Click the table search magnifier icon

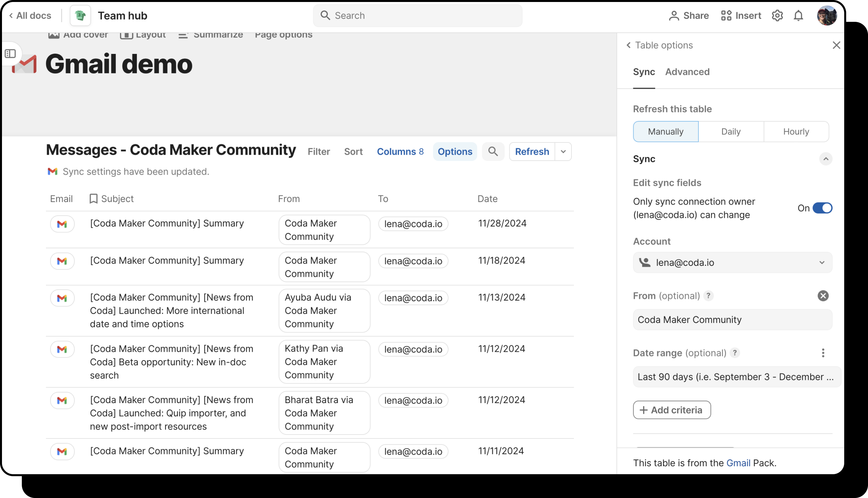coord(493,151)
